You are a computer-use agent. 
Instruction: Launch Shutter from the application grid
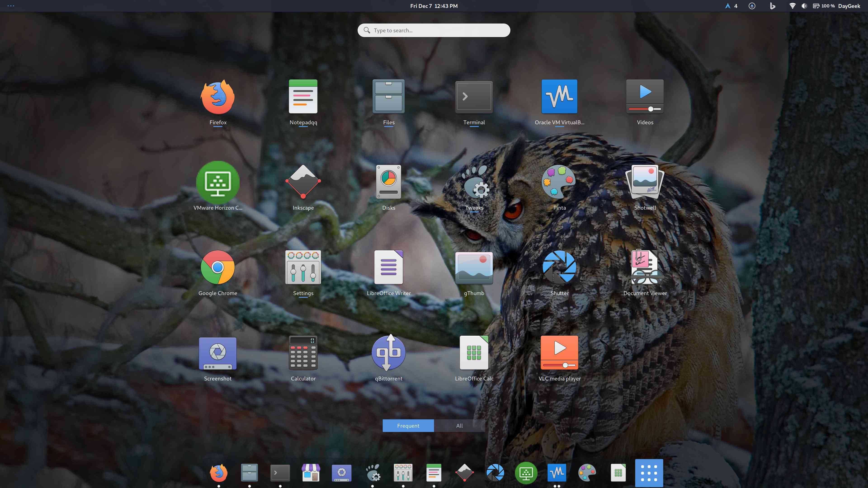click(559, 273)
